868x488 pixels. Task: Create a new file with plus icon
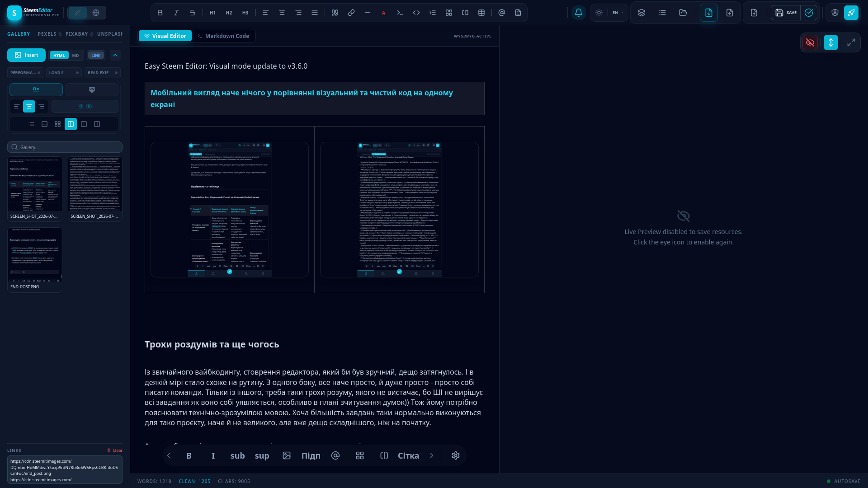[754, 13]
